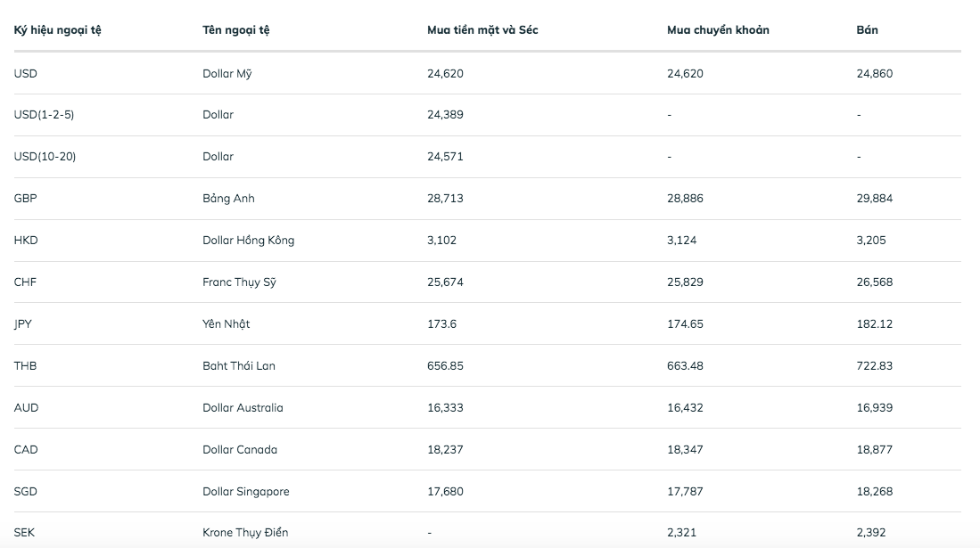Image resolution: width=980 pixels, height=548 pixels.
Task: Click the AUD selling rate 16,939
Action: coord(874,408)
